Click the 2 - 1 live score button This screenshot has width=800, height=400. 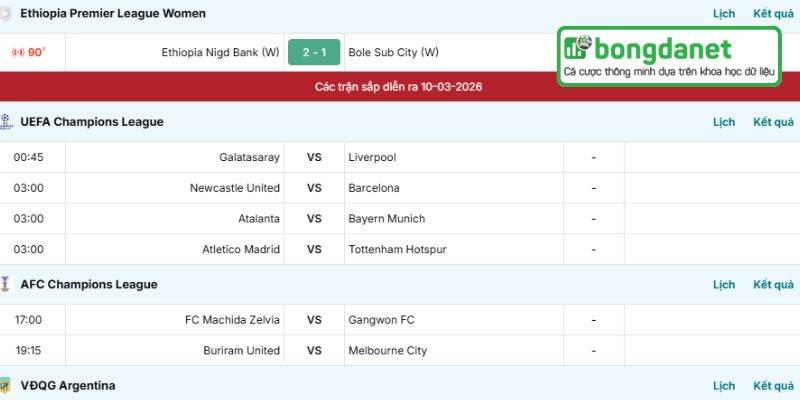click(x=314, y=52)
